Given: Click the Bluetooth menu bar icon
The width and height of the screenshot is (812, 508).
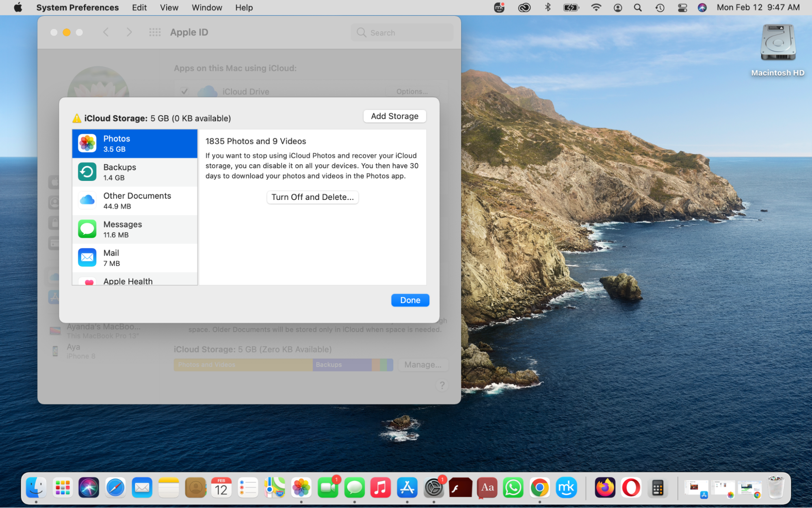Looking at the screenshot, I should click(x=548, y=7).
